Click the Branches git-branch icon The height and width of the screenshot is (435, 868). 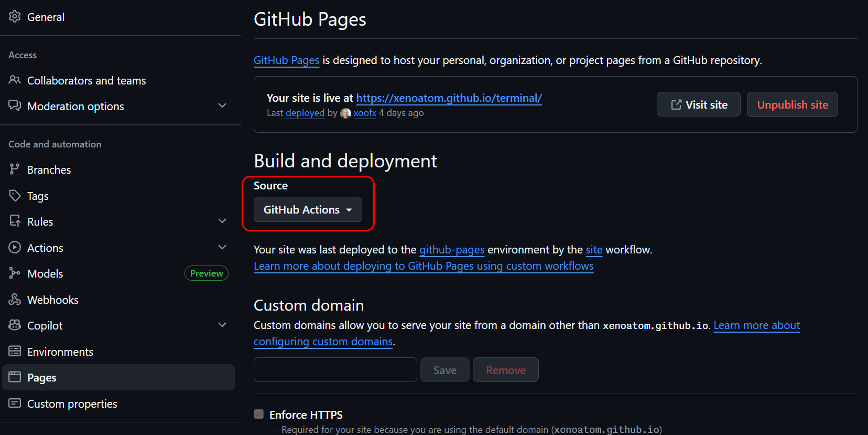pyautogui.click(x=15, y=169)
